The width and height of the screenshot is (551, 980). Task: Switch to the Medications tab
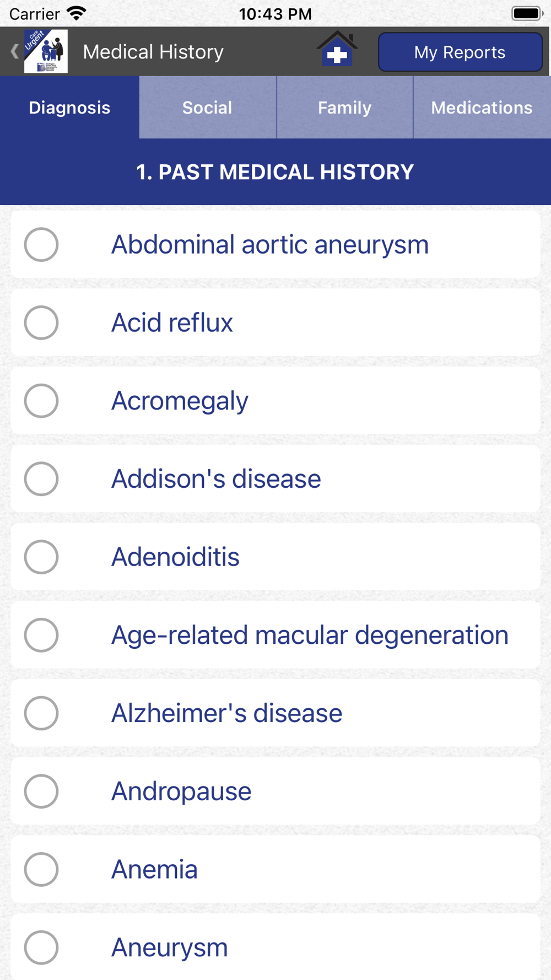pos(482,107)
